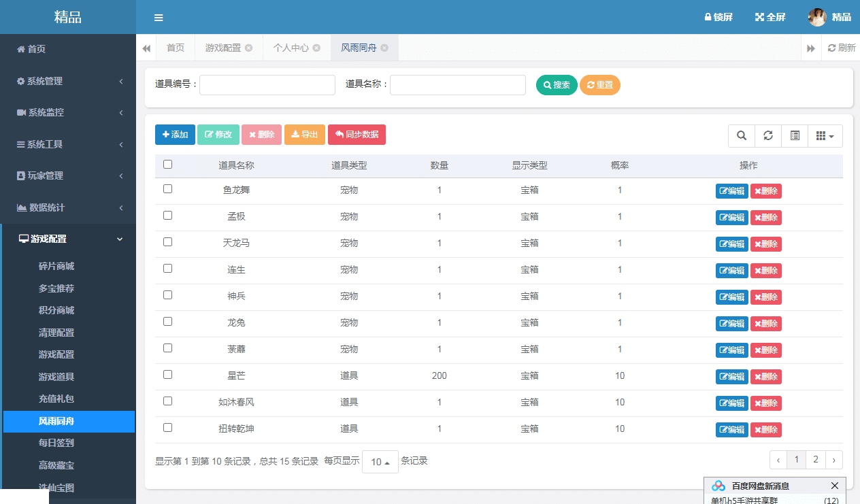The image size is (860, 504).
Task: Open the page size dropdown showing 10
Action: (x=380, y=462)
